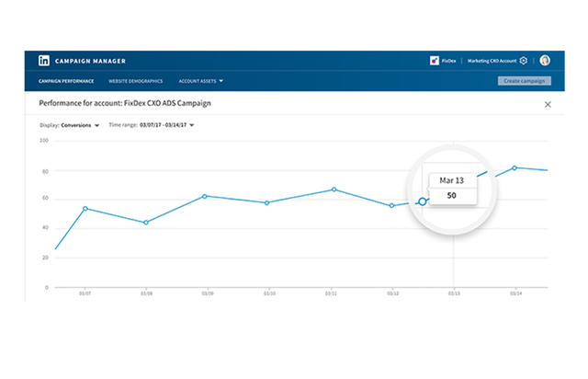The image size is (588, 379).
Task: Select the 03/14 data point on chart
Action: tap(514, 168)
